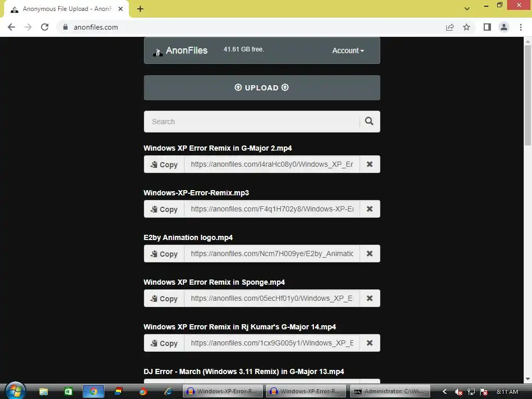Open the green spreadsheet taskbar icon

[x=68, y=392]
